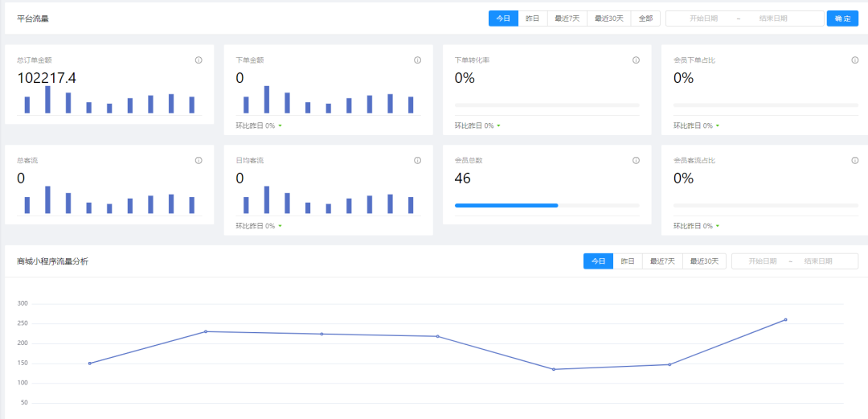The image size is (868, 419).
Task: Click info icon on 下单金额 card
Action: (417, 60)
